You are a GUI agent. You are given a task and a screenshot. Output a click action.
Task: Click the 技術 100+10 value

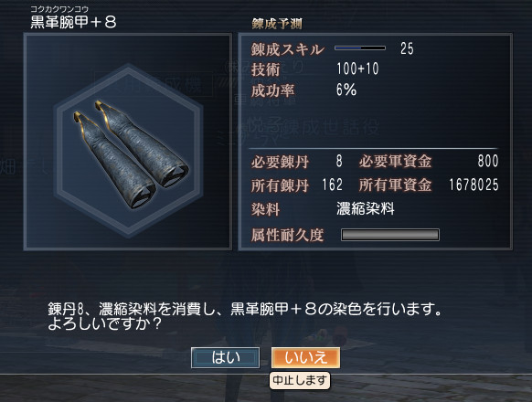tap(357, 69)
